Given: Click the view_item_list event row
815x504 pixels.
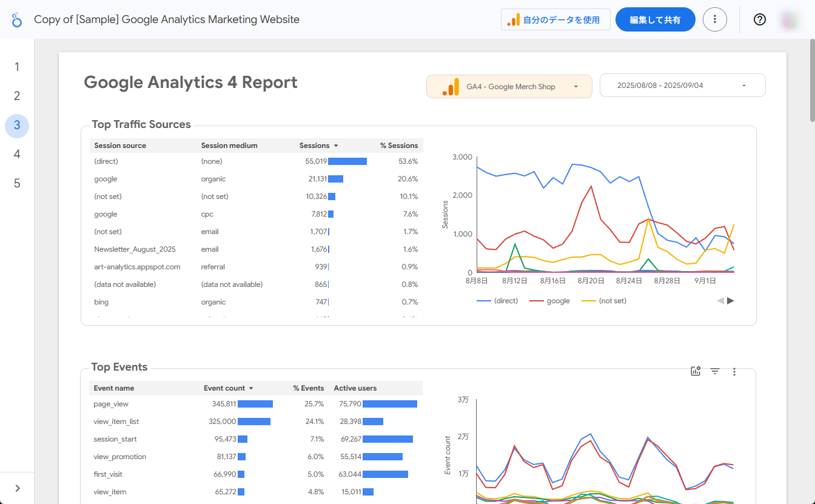Looking at the screenshot, I should pos(255,422).
